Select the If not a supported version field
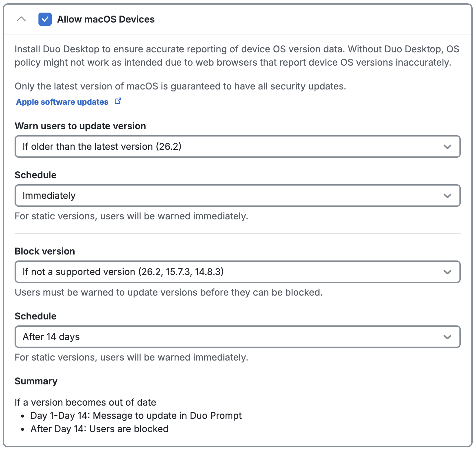 tap(237, 272)
